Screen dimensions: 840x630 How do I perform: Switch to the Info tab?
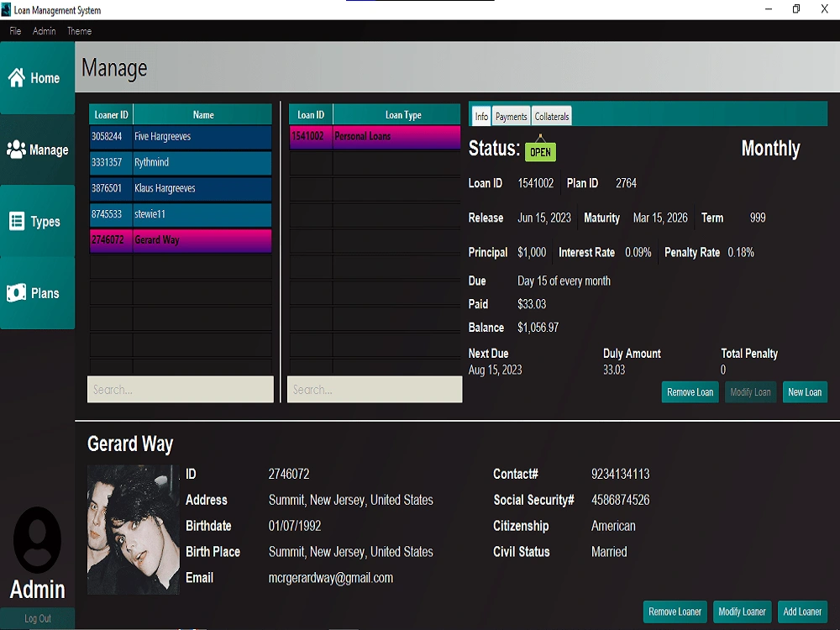[481, 116]
